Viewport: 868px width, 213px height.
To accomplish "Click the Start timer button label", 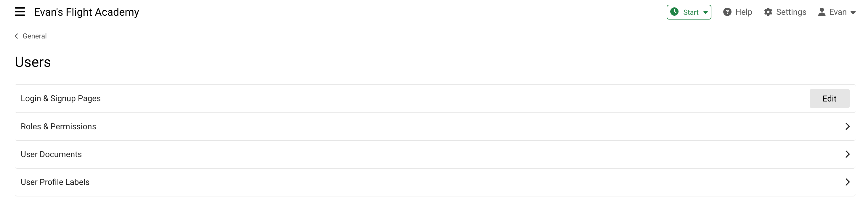I will pos(691,12).
